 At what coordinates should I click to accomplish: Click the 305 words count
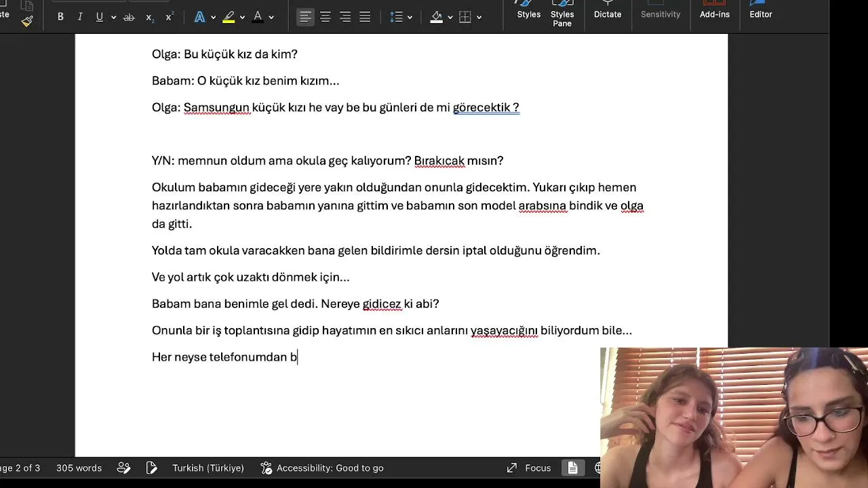pyautogui.click(x=79, y=468)
